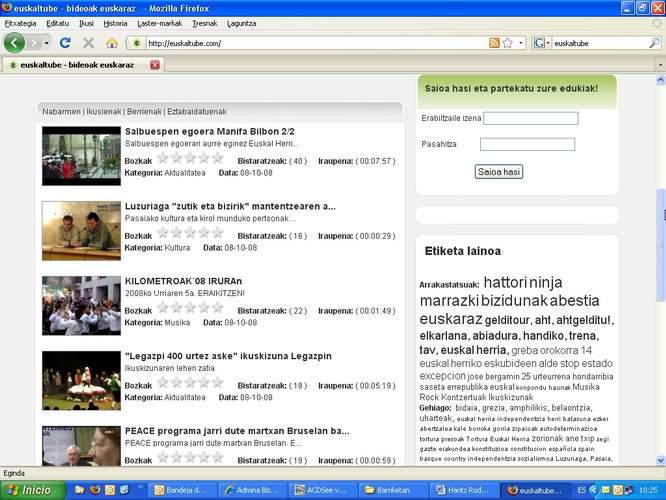Close the euskaltube tab with red X
This screenshot has width=666, height=500.
point(155,65)
